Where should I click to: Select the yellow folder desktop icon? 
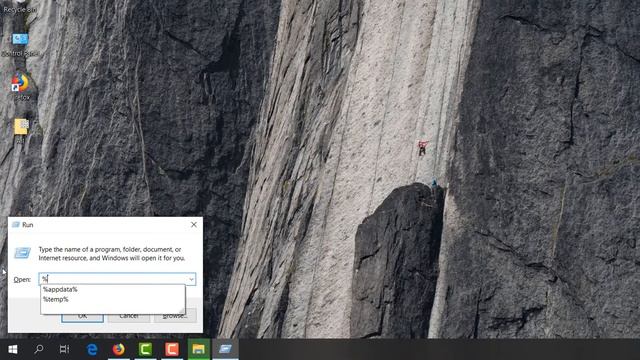coord(21,131)
